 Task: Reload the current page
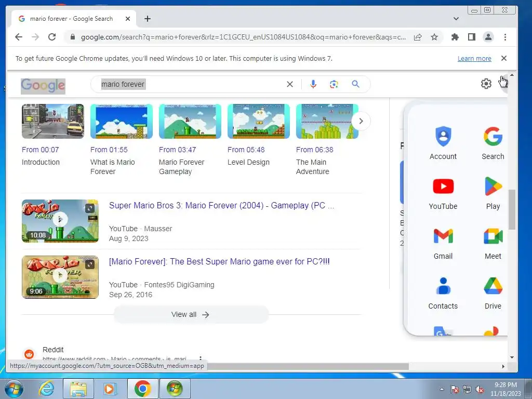52,37
